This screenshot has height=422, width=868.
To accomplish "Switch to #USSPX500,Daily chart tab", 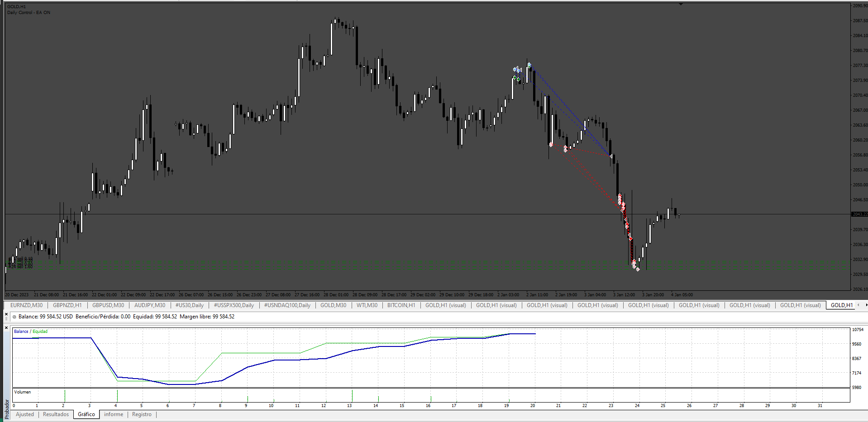I will point(234,305).
